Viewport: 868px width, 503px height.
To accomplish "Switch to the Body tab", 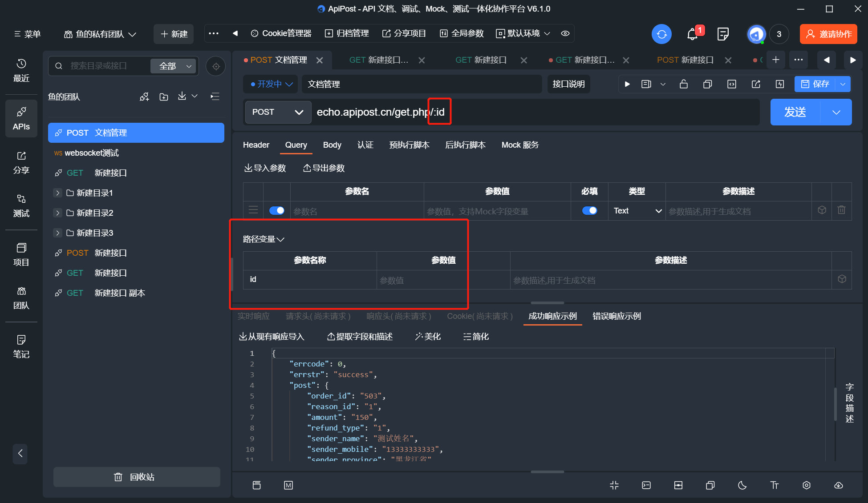I will [x=332, y=145].
